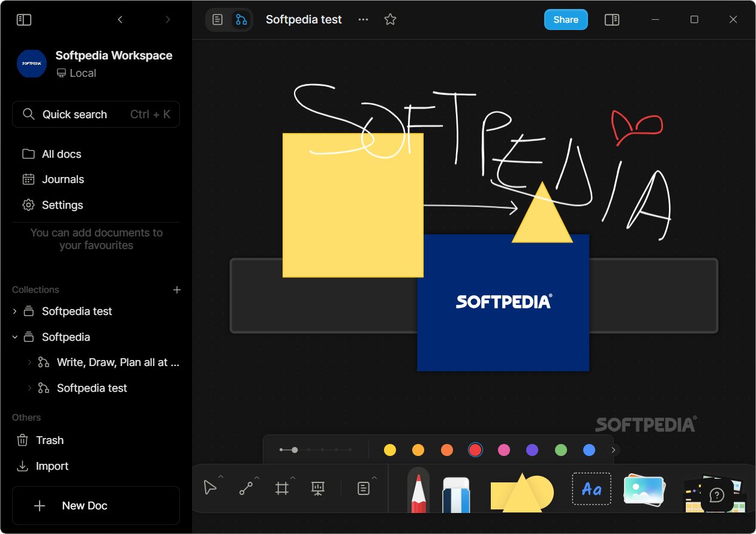The height and width of the screenshot is (534, 756).
Task: Select the shapes tool
Action: (522, 492)
